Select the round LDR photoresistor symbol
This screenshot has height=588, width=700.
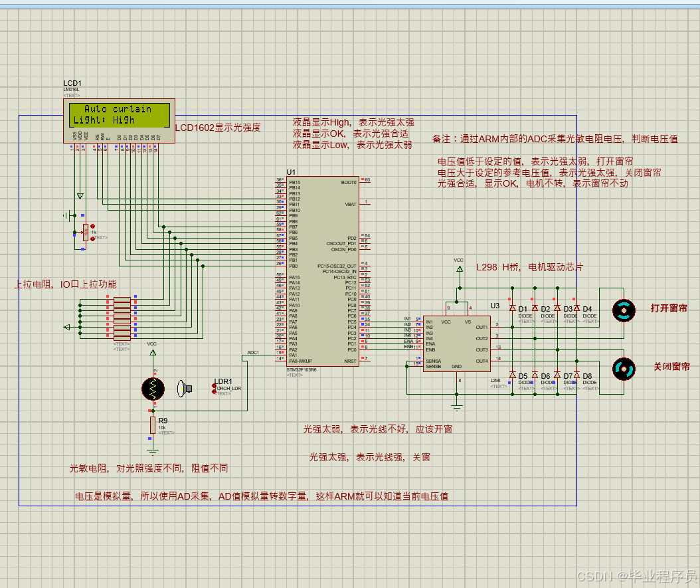coord(153,389)
